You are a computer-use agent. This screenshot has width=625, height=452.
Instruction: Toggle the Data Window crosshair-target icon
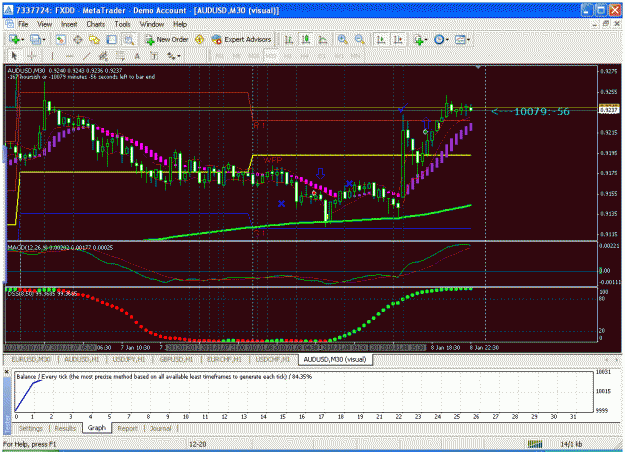click(78, 39)
